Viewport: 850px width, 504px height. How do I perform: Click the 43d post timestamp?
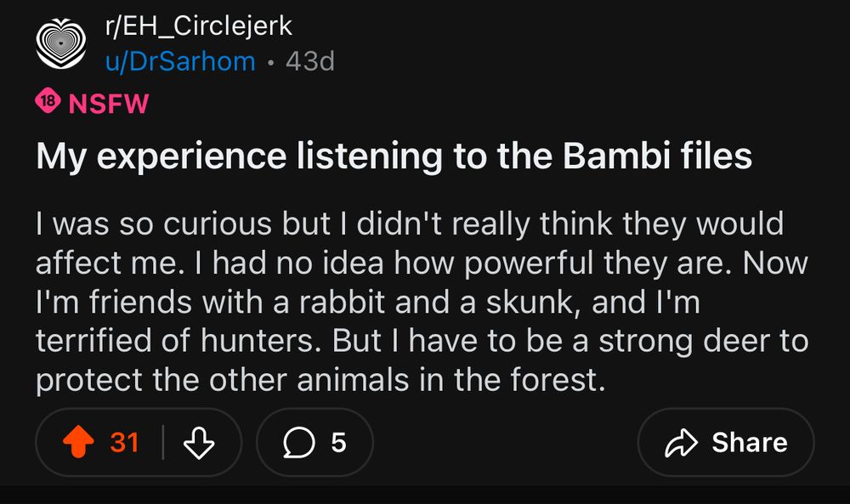(x=310, y=61)
